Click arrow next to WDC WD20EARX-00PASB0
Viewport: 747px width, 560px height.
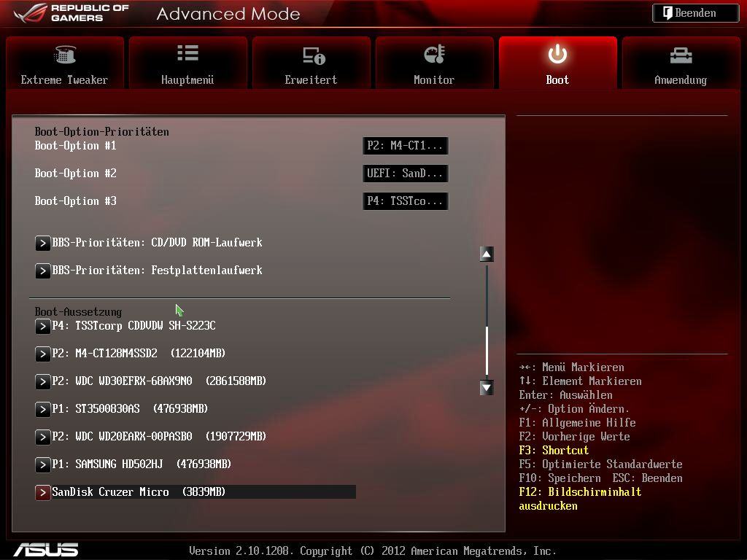(42, 437)
